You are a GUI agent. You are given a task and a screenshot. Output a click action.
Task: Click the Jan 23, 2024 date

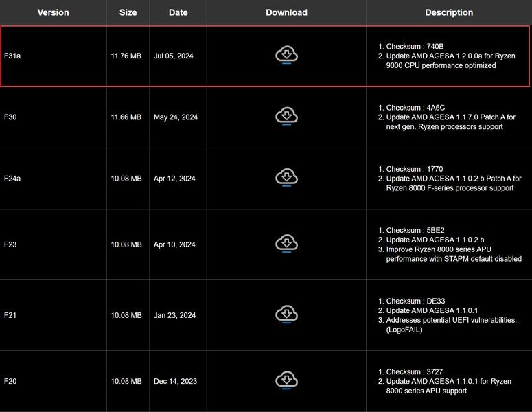click(x=174, y=315)
